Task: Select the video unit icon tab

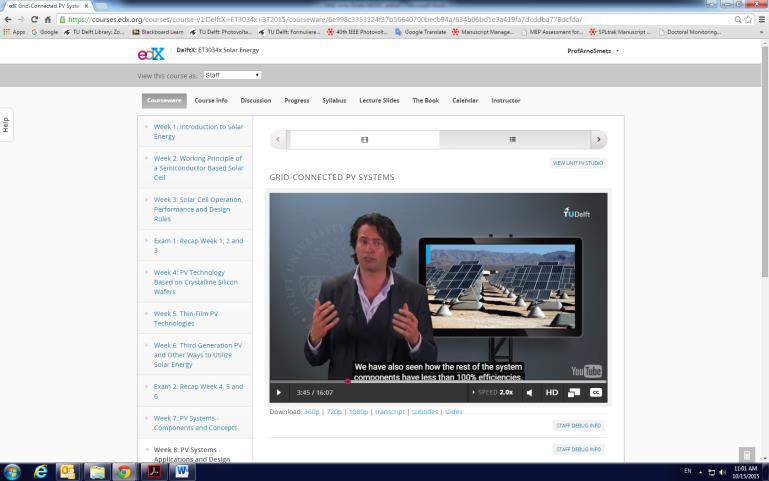Action: (364, 140)
